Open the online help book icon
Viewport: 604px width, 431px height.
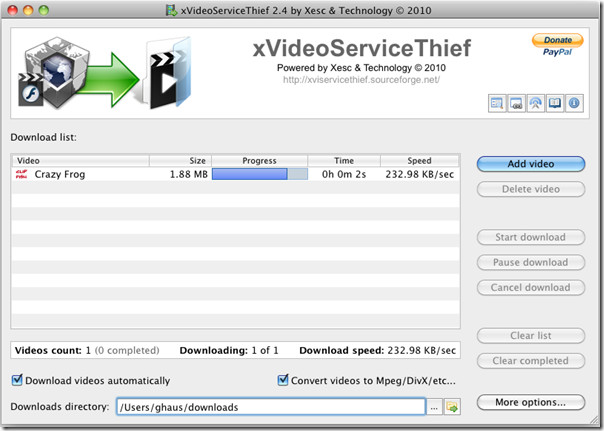(555, 103)
